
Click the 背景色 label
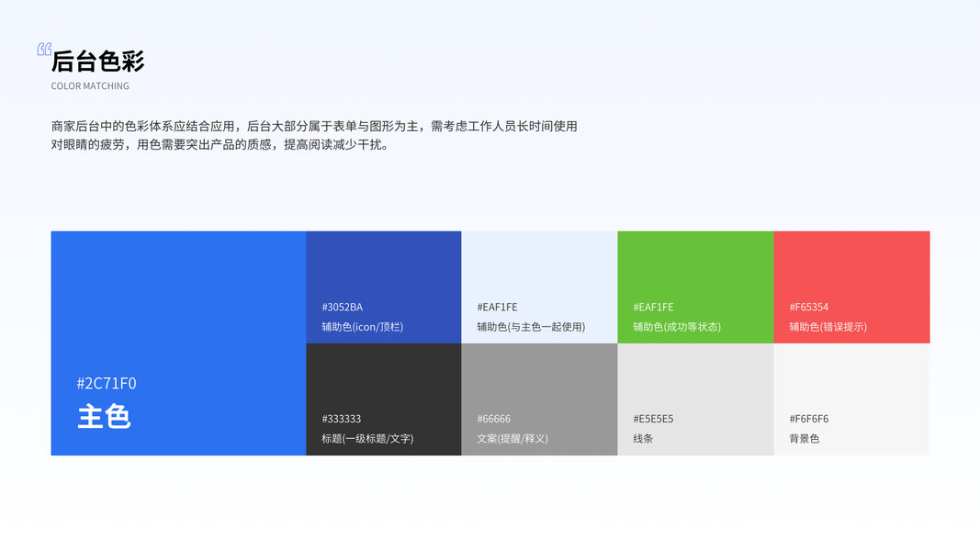coord(805,439)
